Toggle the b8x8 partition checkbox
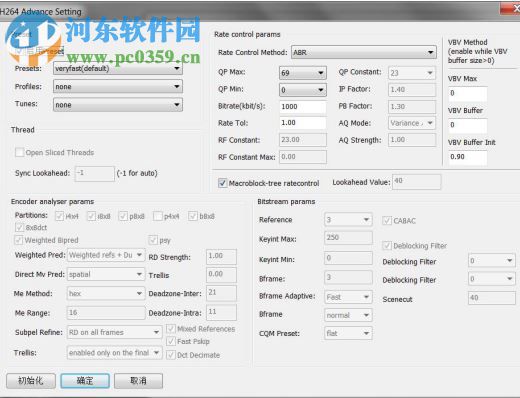Screen dimensions: 520x398 click(193, 216)
